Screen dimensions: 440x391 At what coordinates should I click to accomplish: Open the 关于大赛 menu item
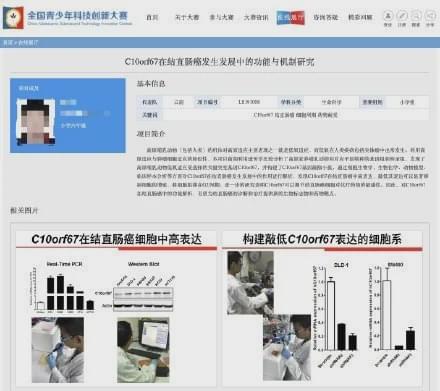pyautogui.click(x=187, y=17)
